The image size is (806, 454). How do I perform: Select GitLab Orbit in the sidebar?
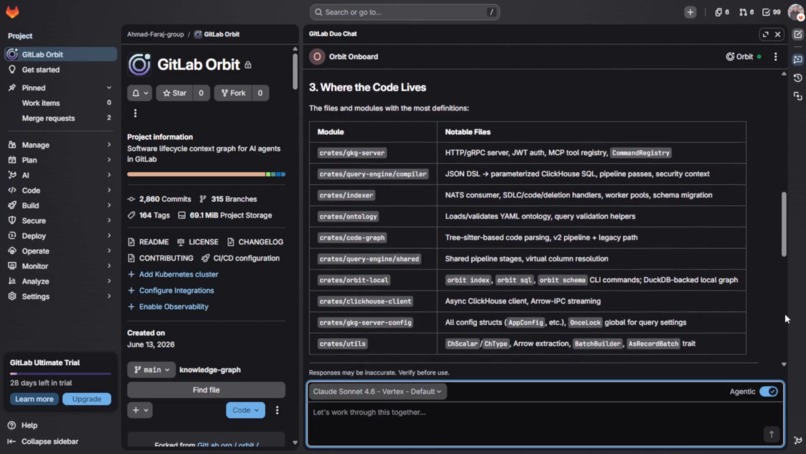[x=61, y=54]
